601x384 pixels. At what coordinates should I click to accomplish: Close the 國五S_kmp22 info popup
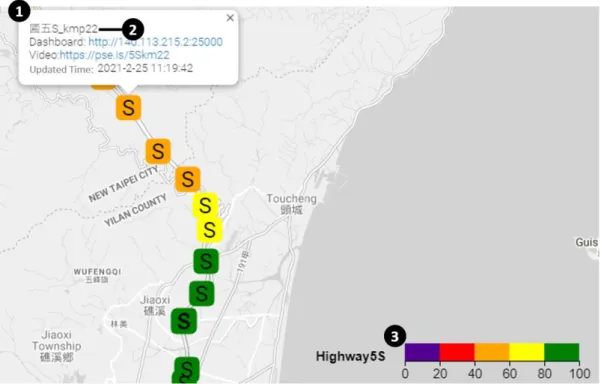coord(230,18)
